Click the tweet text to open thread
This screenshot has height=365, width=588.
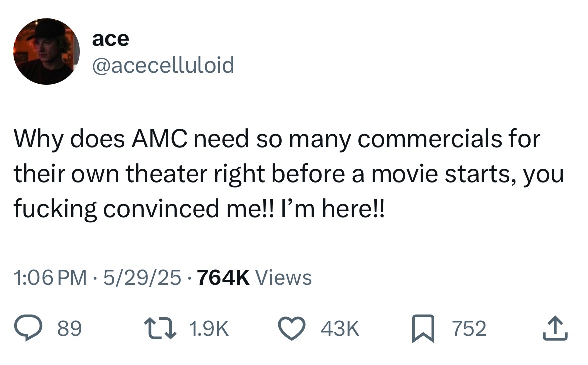pos(289,173)
